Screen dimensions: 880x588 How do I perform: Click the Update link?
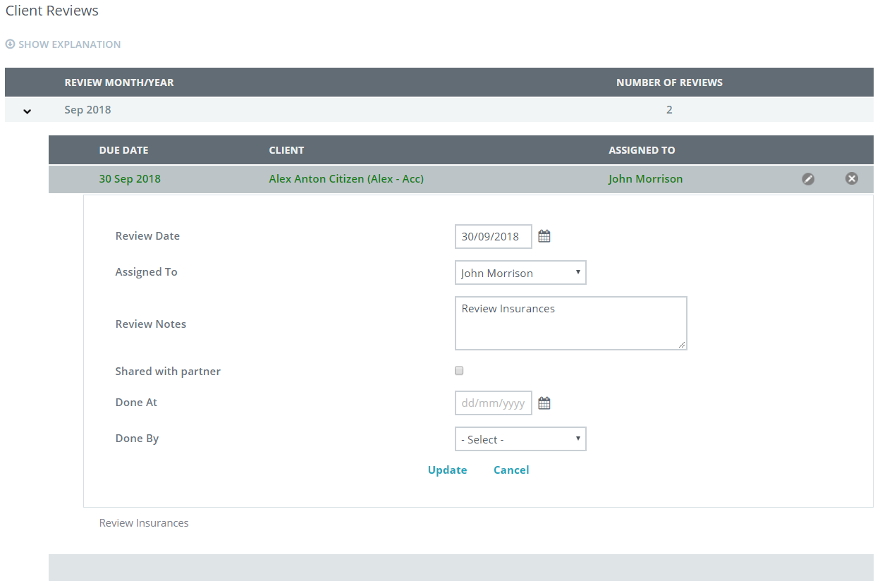pyautogui.click(x=447, y=470)
